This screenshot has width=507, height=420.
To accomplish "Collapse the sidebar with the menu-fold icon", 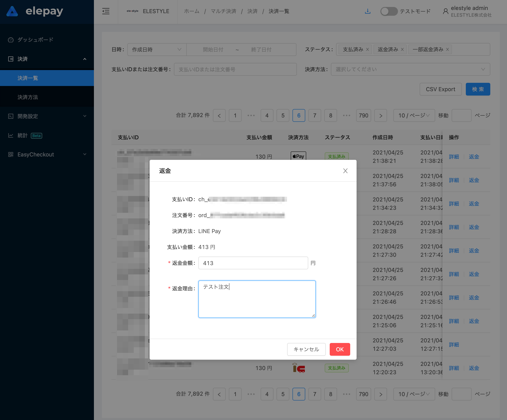I will pos(106,11).
